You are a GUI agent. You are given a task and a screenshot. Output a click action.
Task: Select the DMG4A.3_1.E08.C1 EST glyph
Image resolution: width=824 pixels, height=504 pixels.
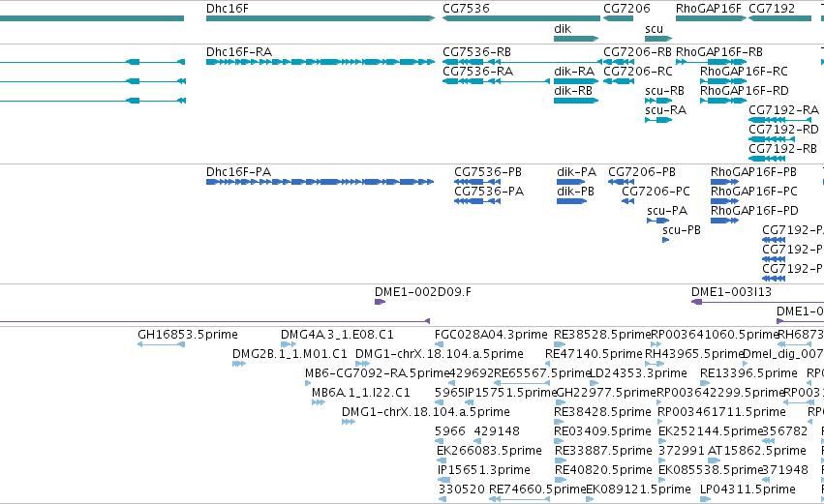[289, 344]
